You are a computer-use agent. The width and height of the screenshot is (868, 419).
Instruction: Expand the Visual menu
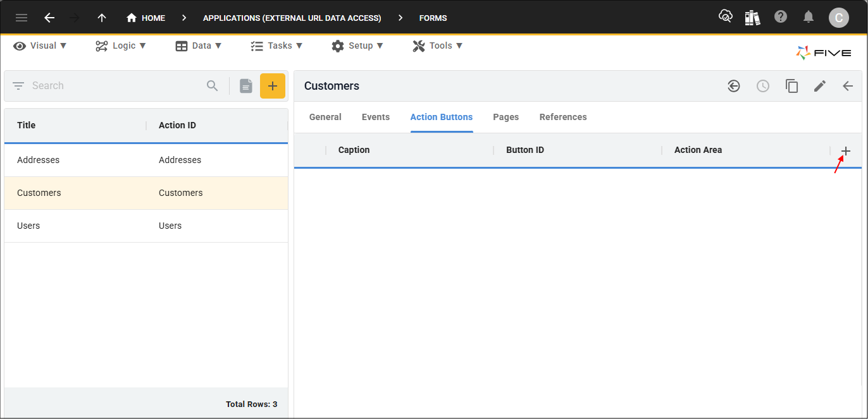point(40,46)
